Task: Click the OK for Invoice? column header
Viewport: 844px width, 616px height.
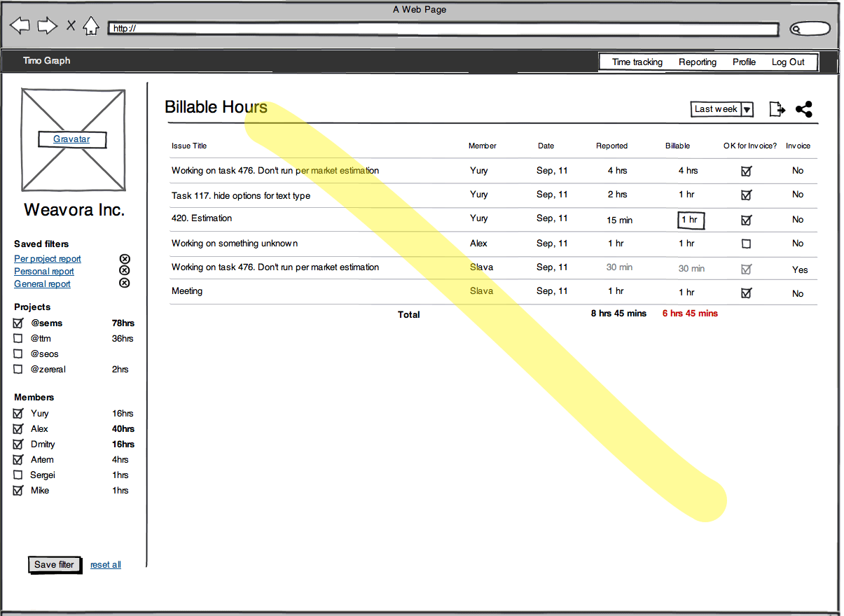Action: pyautogui.click(x=750, y=146)
